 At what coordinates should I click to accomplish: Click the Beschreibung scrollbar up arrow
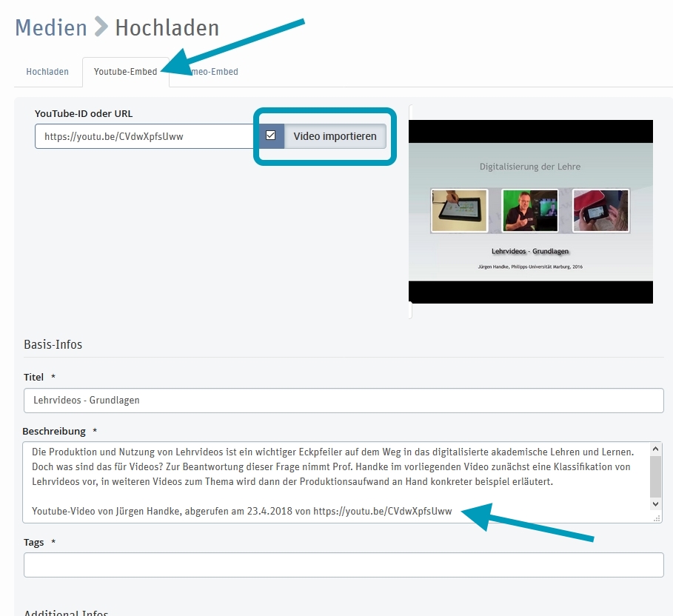(655, 449)
